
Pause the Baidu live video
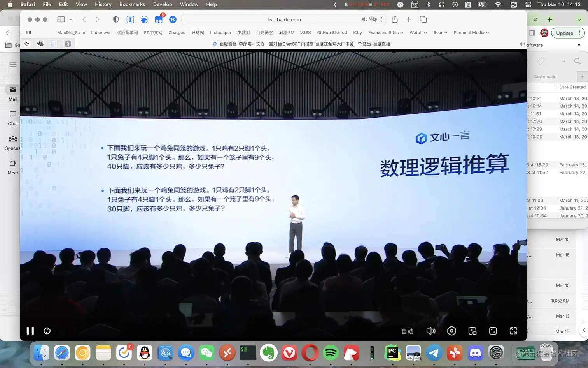point(30,331)
